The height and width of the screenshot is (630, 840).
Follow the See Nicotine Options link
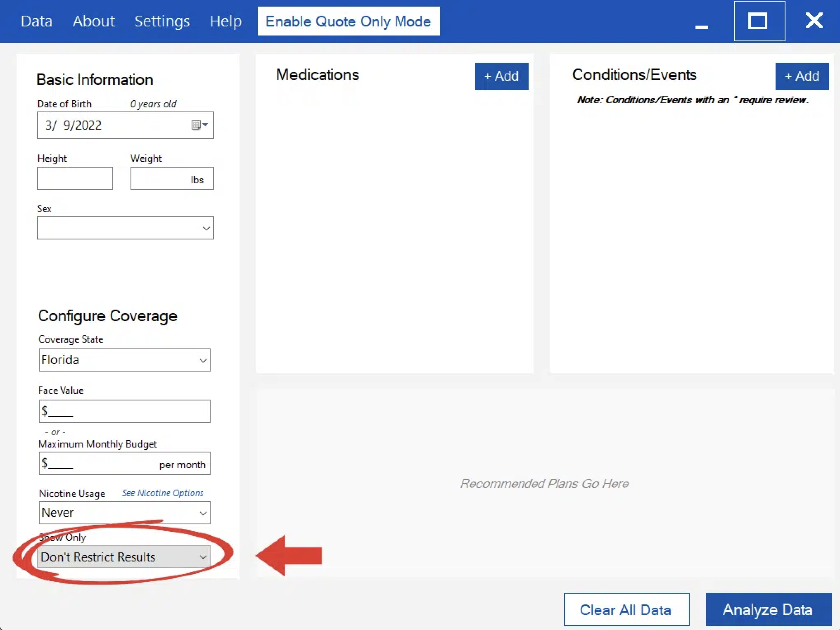(163, 493)
